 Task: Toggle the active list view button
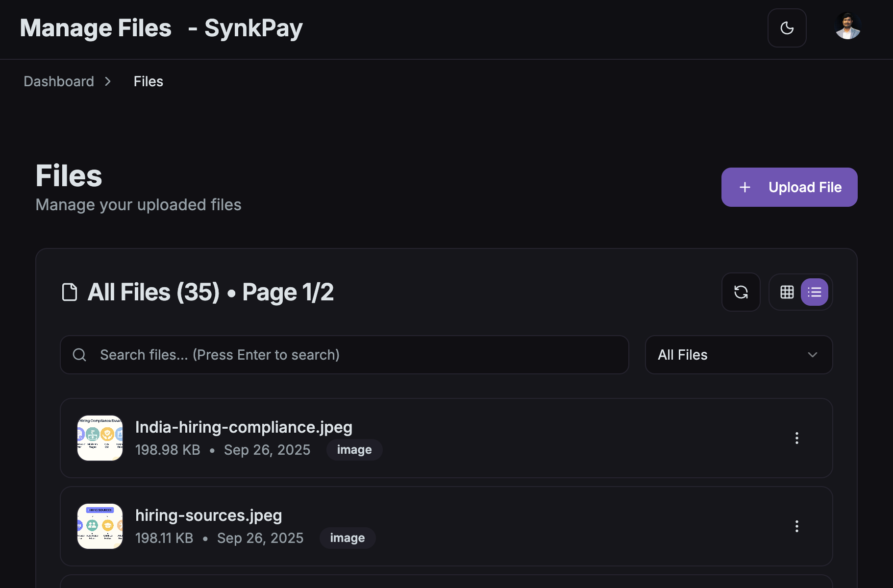pyautogui.click(x=814, y=292)
